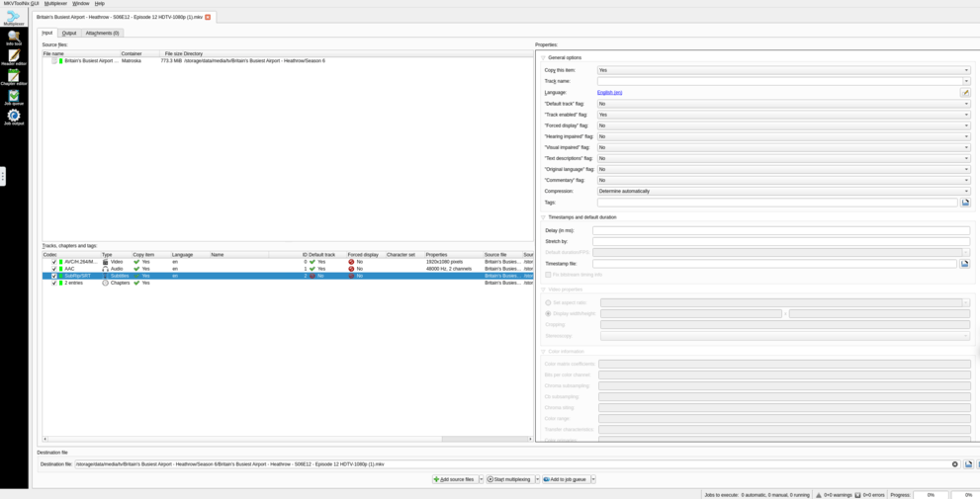Toggle Fix bitstream timing info checkbox

pyautogui.click(x=548, y=274)
